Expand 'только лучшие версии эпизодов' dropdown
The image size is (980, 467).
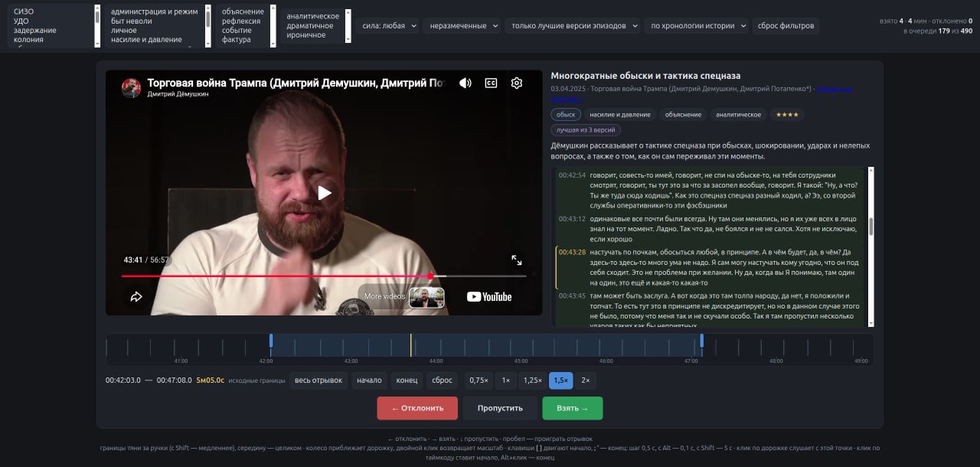point(573,25)
